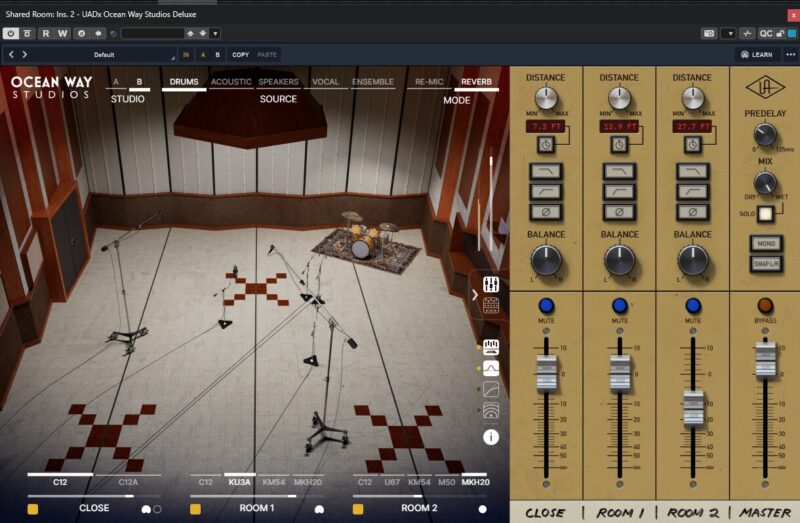The image size is (800, 523).
Task: Click CLOSE distance time-align clock button
Action: coord(545,145)
